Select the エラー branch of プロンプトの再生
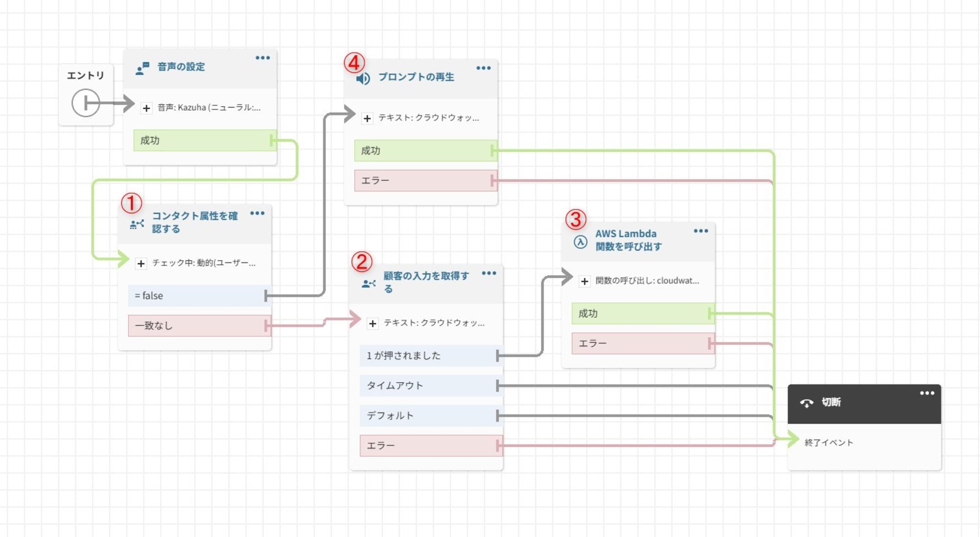 (425, 181)
